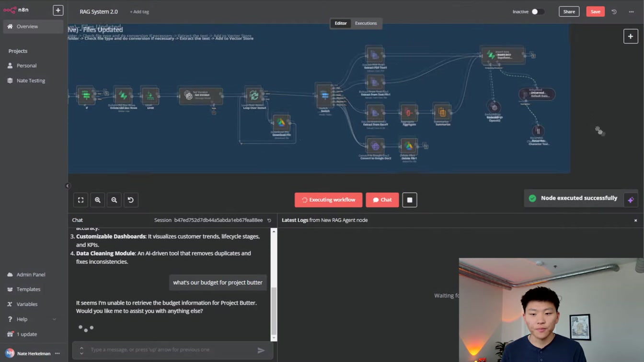Click the Node executed successfully notification
644x362 pixels.
click(x=574, y=198)
